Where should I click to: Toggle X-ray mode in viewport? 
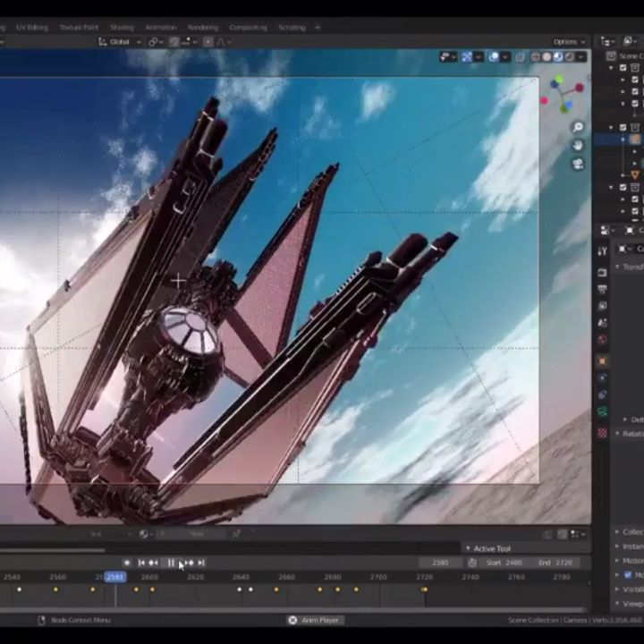[x=520, y=57]
